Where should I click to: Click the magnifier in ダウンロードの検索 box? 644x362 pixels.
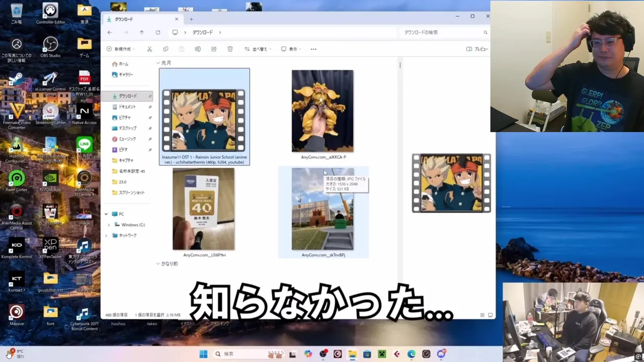486,32
